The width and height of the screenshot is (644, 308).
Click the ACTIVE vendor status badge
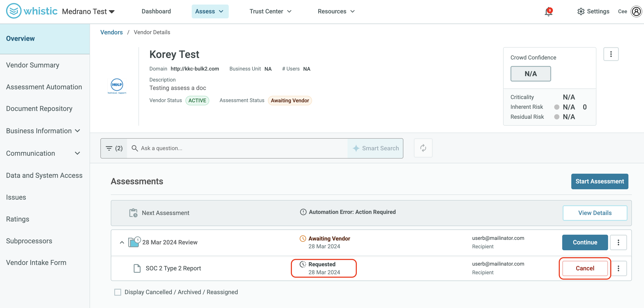point(197,100)
